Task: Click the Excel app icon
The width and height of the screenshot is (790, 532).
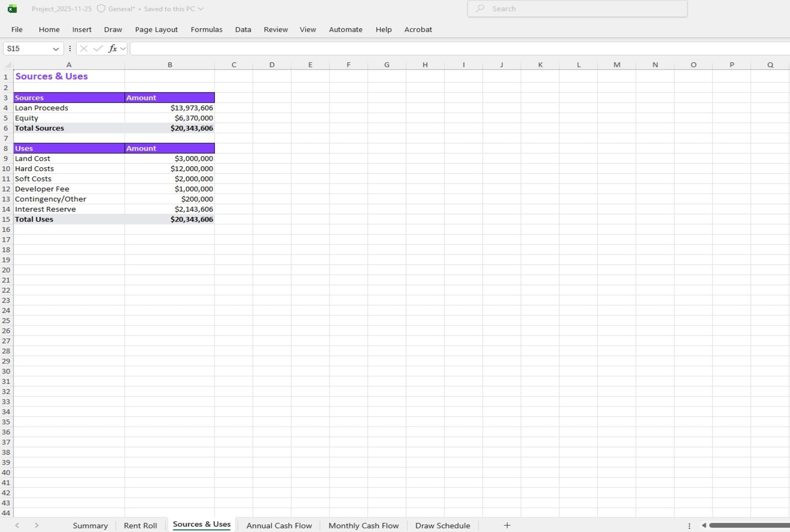Action: click(x=12, y=9)
